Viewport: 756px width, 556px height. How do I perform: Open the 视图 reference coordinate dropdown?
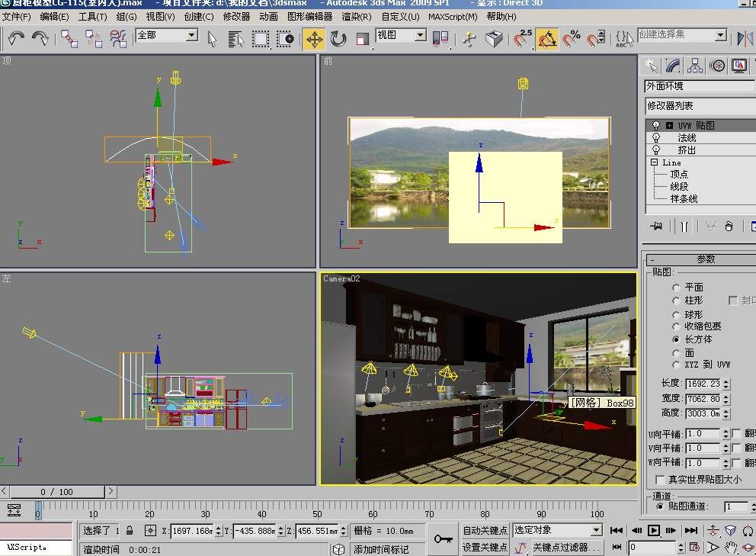pos(421,35)
